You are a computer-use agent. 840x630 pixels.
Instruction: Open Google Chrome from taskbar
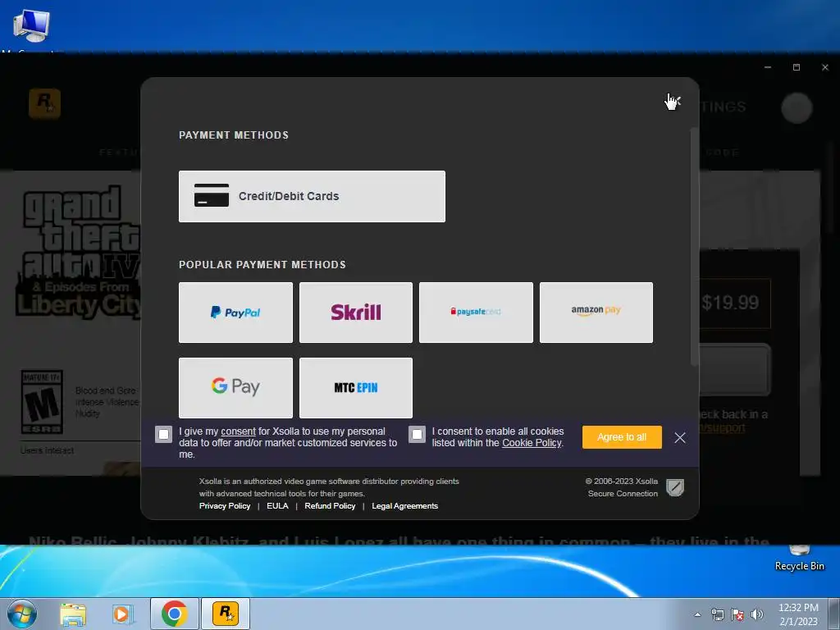click(174, 614)
